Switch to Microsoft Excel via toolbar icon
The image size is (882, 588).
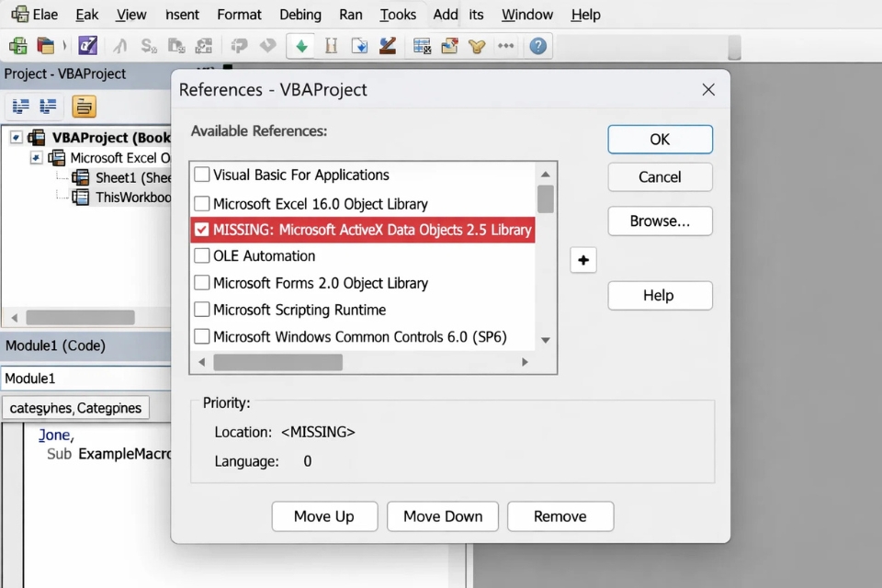17,45
